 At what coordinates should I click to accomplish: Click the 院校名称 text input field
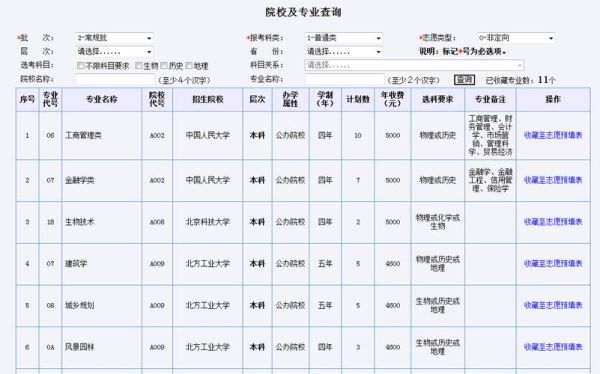(x=115, y=80)
